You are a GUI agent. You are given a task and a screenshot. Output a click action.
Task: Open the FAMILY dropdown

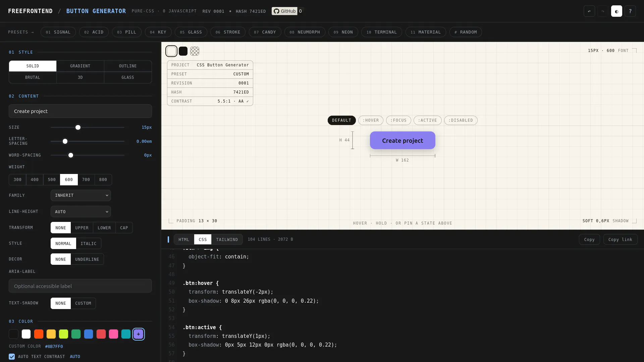click(81, 195)
